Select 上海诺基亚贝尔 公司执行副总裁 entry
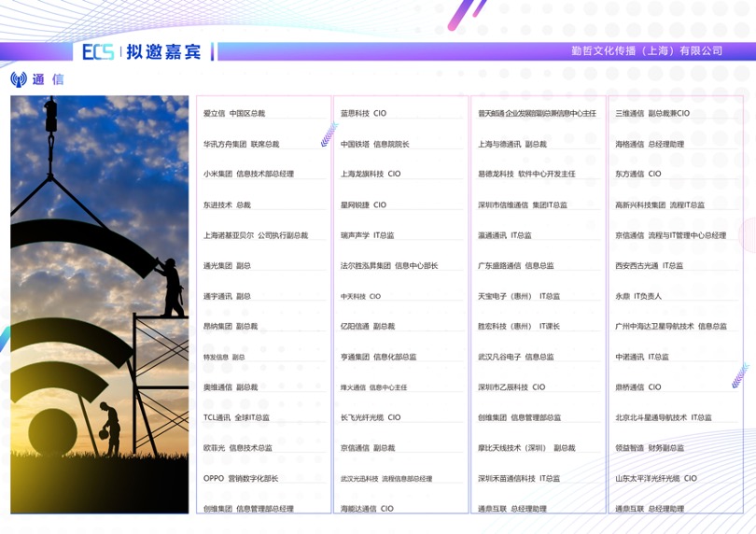This screenshot has width=756, height=534. 256,235
